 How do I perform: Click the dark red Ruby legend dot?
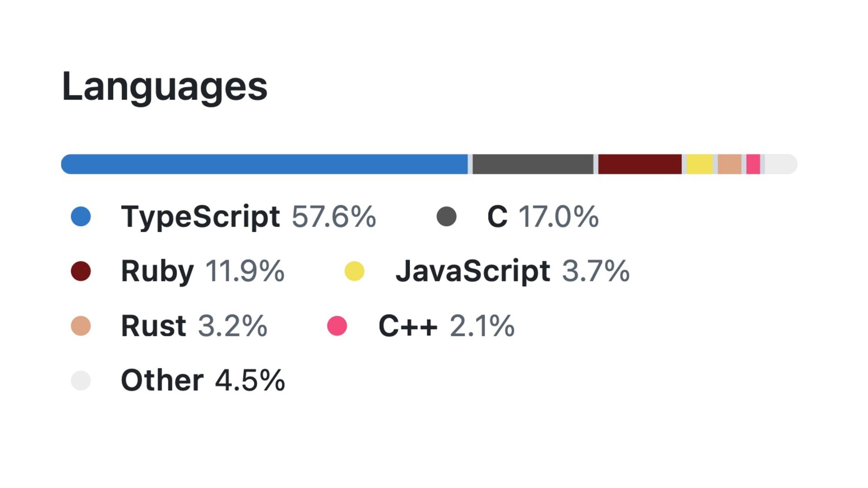click(81, 271)
